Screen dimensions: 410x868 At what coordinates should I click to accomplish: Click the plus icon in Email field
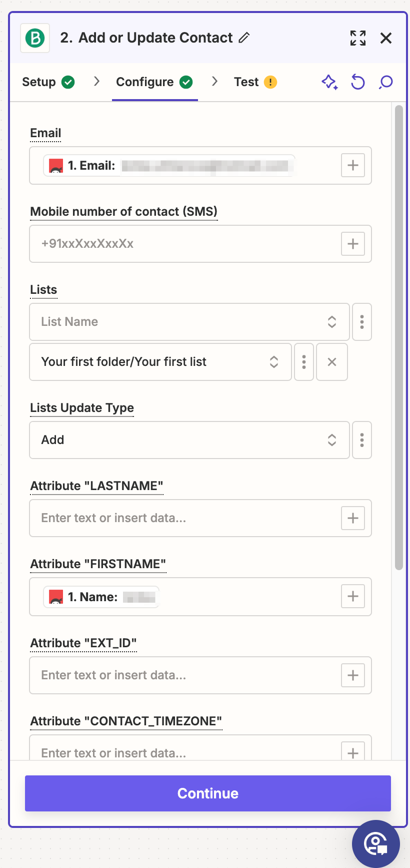click(352, 166)
